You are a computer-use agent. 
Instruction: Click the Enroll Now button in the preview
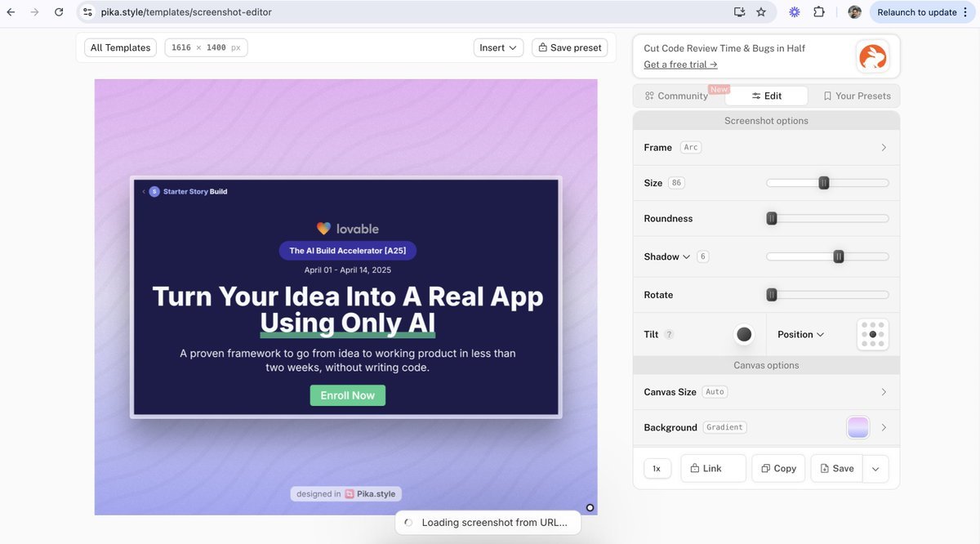click(347, 395)
